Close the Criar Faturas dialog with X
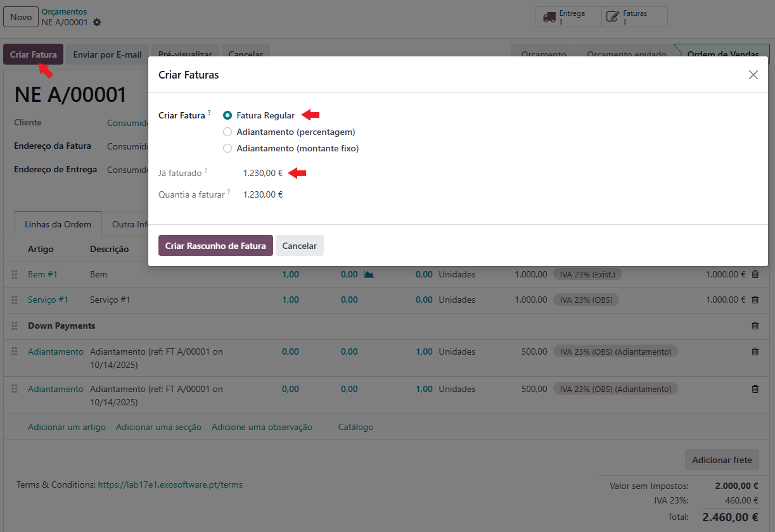The width and height of the screenshot is (775, 532). pos(753,75)
